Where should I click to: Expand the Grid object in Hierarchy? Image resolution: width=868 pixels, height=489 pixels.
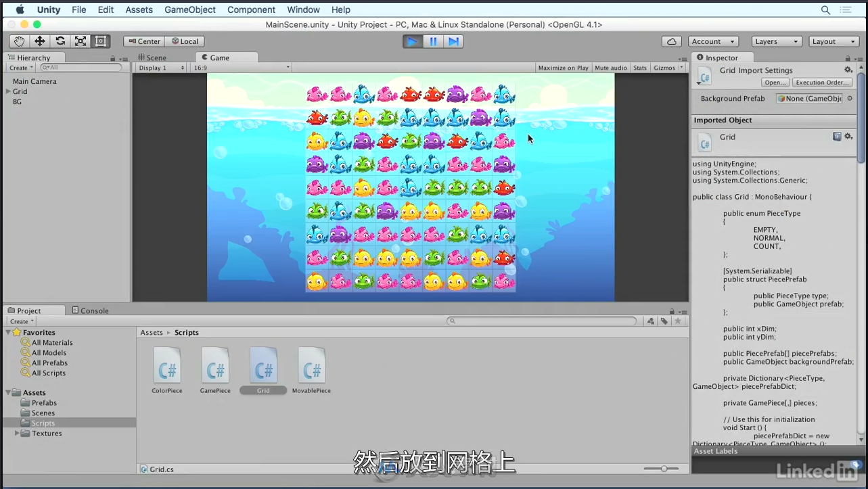(8, 91)
